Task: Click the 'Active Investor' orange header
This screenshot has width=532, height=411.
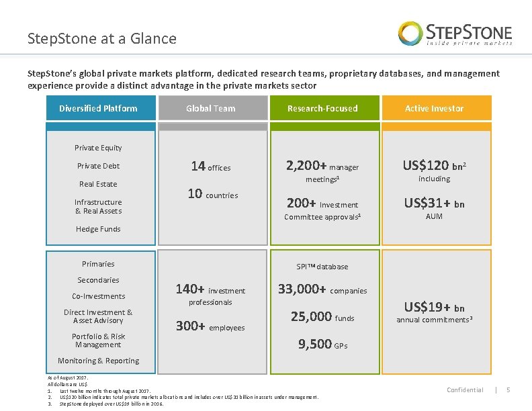Action: pyautogui.click(x=437, y=108)
